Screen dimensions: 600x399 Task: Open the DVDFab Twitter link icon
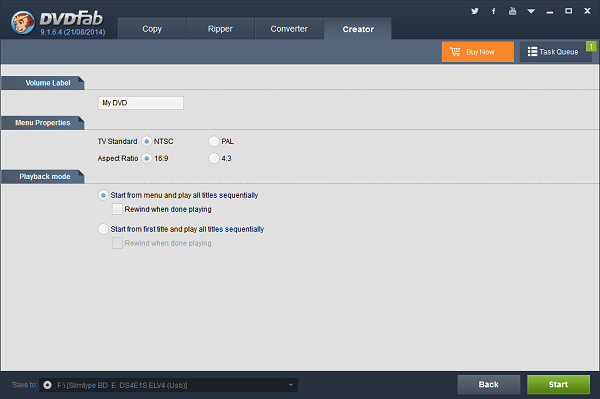click(475, 11)
